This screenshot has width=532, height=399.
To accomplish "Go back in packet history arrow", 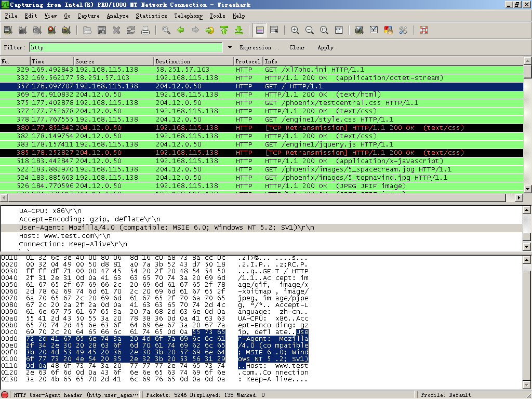I will [x=181, y=30].
